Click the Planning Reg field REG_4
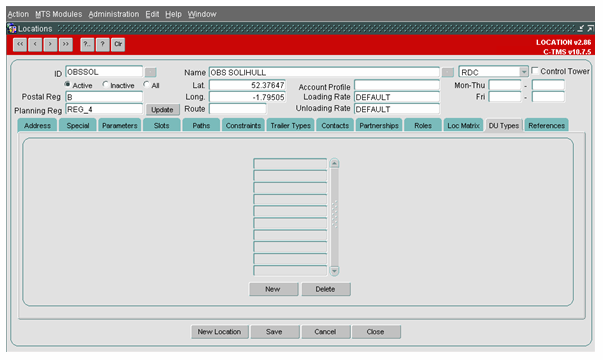Screen dimensions: 603x360 104,109
